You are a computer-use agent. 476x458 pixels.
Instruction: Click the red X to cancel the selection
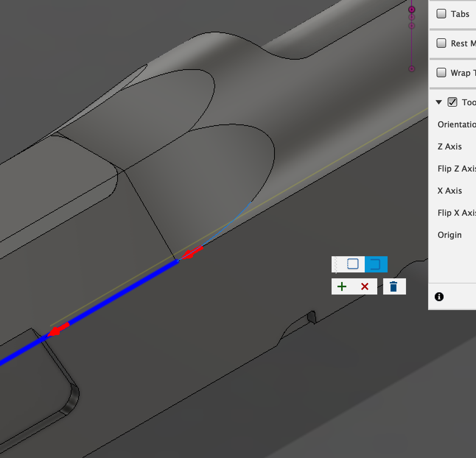(x=364, y=286)
